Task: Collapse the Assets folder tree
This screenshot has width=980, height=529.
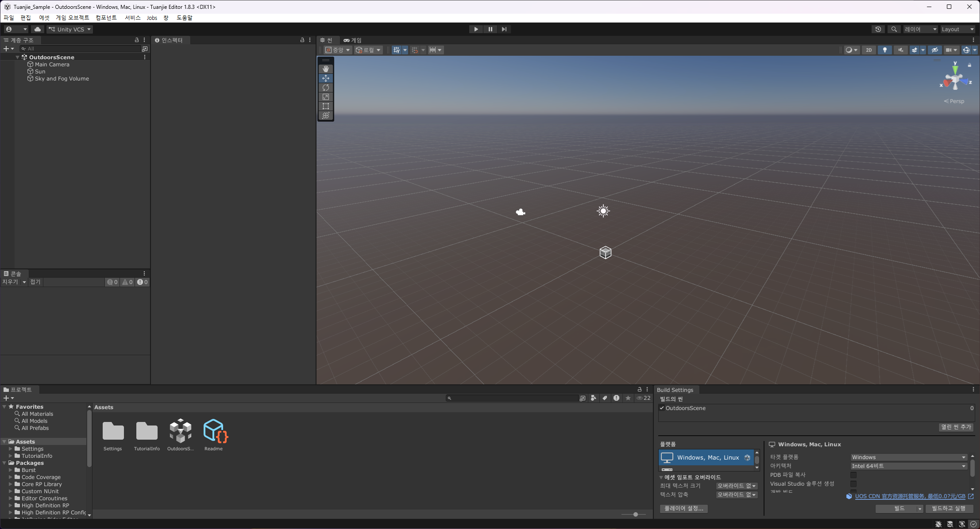Action: pos(4,442)
